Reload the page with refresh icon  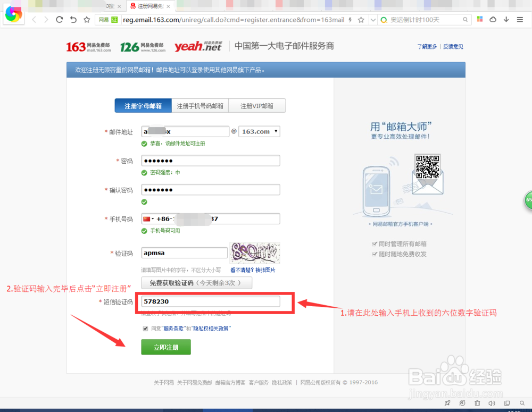click(x=60, y=20)
